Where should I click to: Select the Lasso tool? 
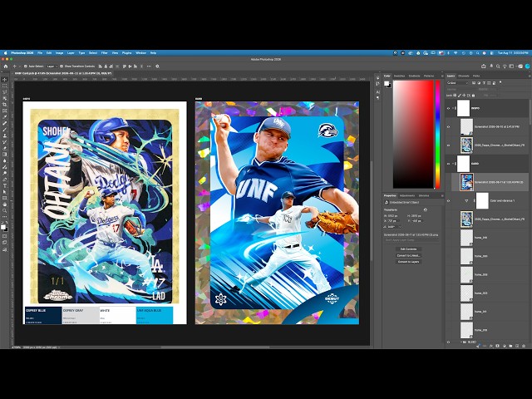click(4, 92)
